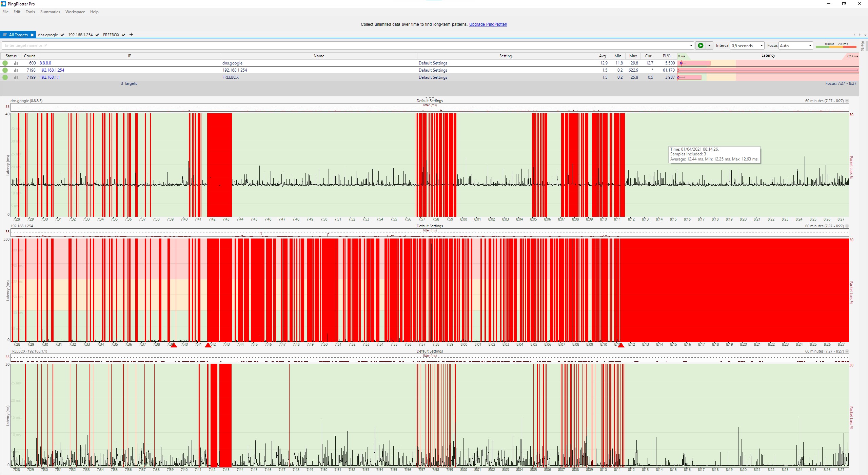Close the All Targets tab with the X icon
Screen dimensions: 868x475
point(32,35)
